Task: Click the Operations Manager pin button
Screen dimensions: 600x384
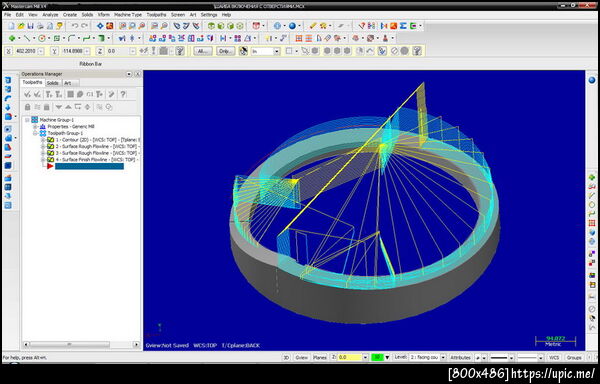Action: click(x=129, y=74)
